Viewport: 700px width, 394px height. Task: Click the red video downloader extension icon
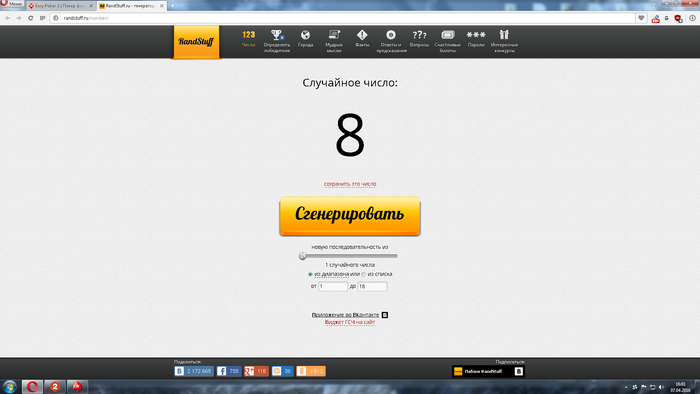click(x=655, y=18)
